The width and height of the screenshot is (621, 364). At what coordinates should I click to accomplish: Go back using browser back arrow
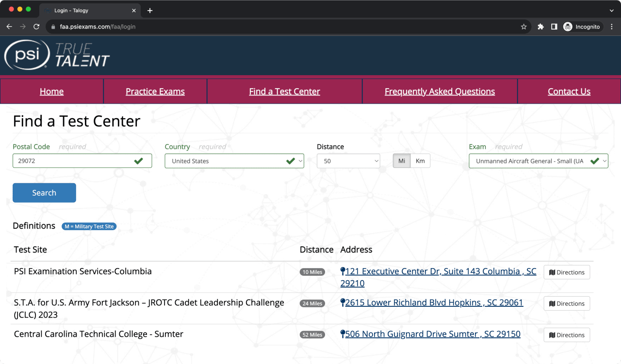click(9, 27)
